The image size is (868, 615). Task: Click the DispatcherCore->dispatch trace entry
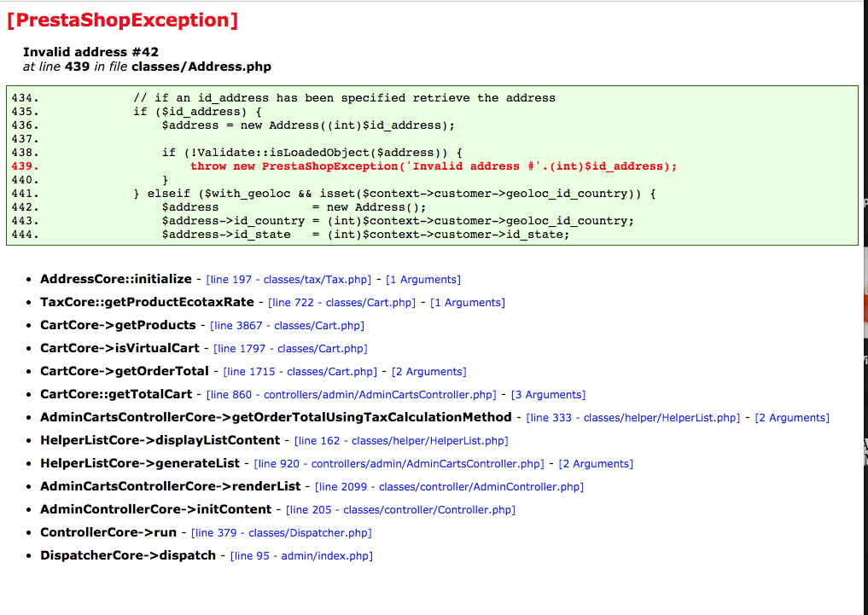click(128, 555)
